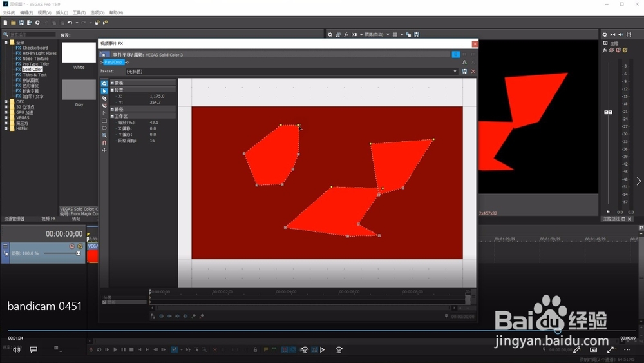
Task: Toggle the blue sync cursor button in the FX window
Action: point(455,54)
